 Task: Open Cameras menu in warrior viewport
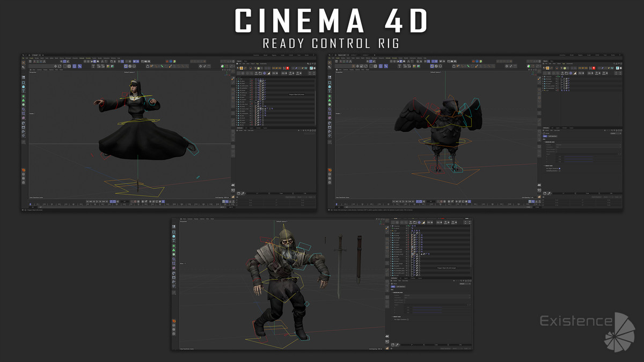190,219
